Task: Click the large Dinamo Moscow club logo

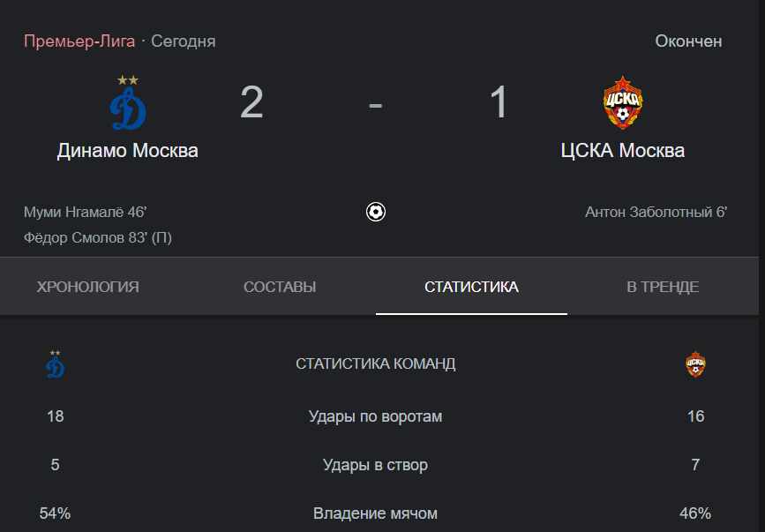Action: click(128, 102)
